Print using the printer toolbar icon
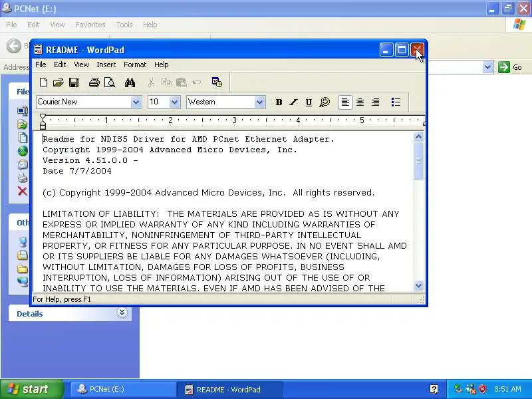This screenshot has width=532, height=399. 94,82
